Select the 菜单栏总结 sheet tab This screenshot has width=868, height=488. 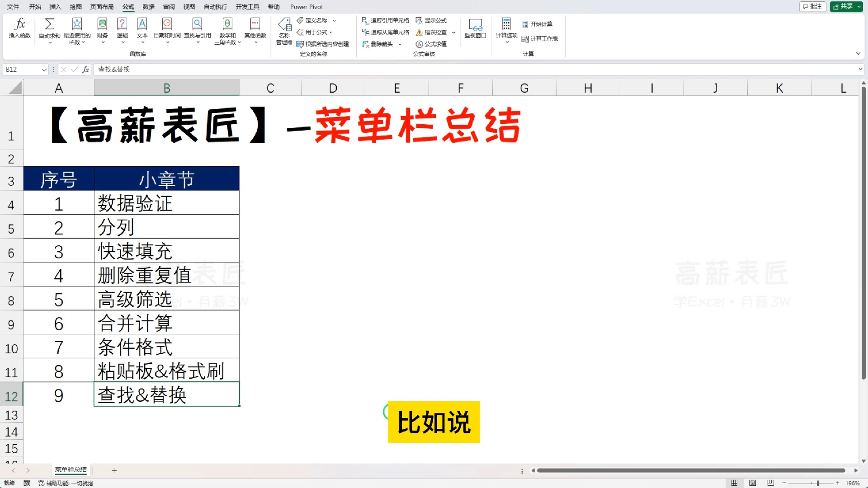coord(71,470)
